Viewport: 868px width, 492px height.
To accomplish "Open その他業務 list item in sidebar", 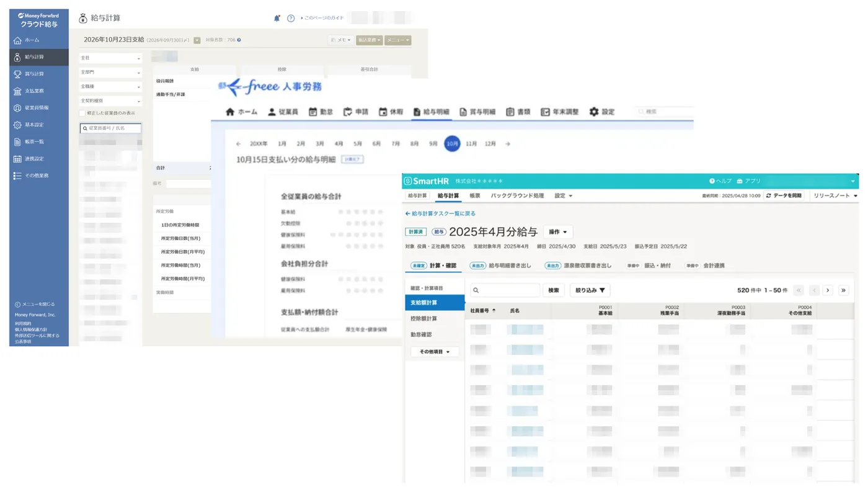I will 38,176.
